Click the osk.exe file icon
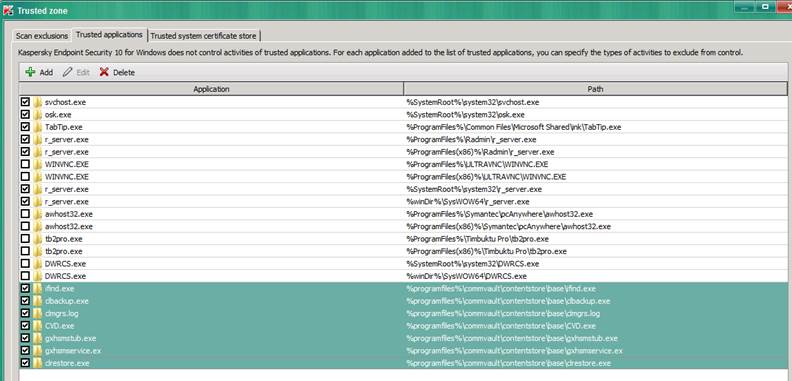The width and height of the screenshot is (792, 381). click(x=38, y=114)
